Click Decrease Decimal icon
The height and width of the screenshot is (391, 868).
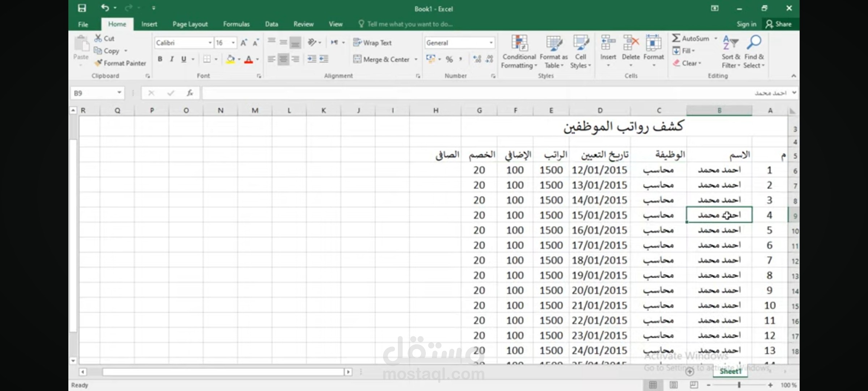489,59
